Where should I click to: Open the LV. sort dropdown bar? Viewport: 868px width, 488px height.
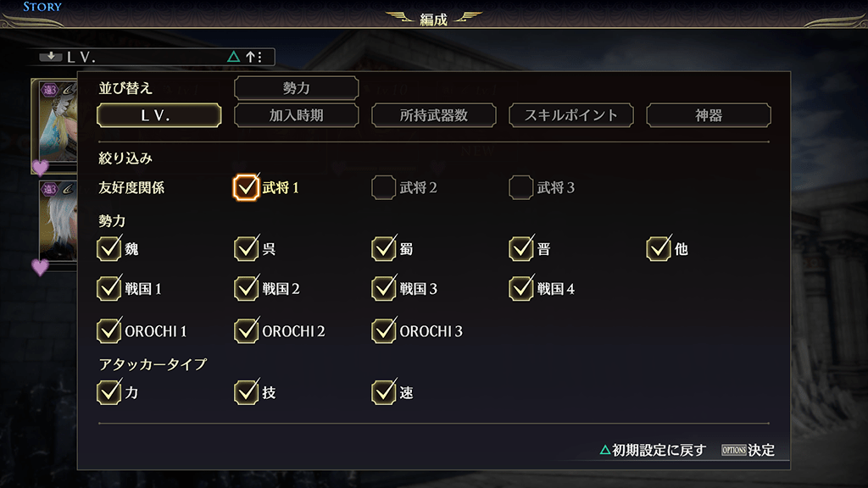pos(157,58)
